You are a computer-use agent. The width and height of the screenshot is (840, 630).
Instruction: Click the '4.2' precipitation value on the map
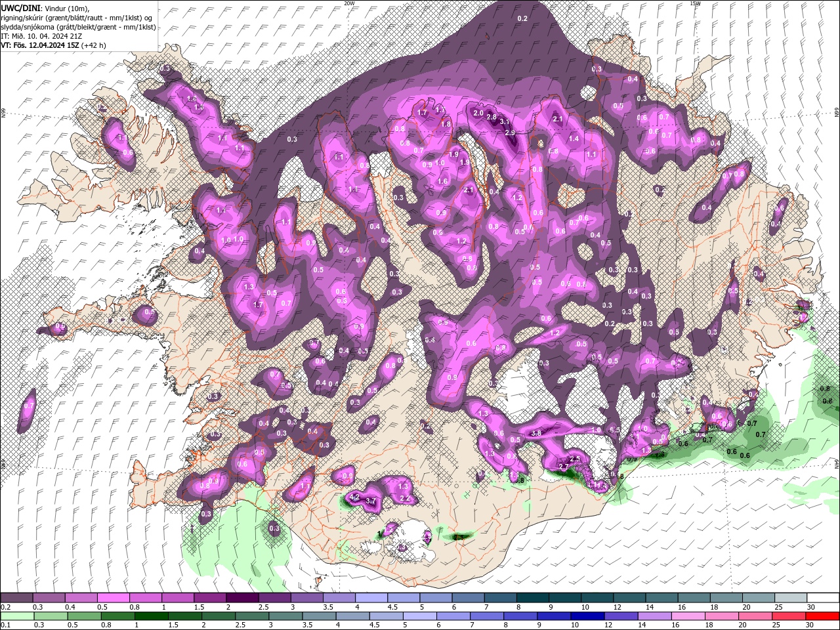tap(355, 498)
